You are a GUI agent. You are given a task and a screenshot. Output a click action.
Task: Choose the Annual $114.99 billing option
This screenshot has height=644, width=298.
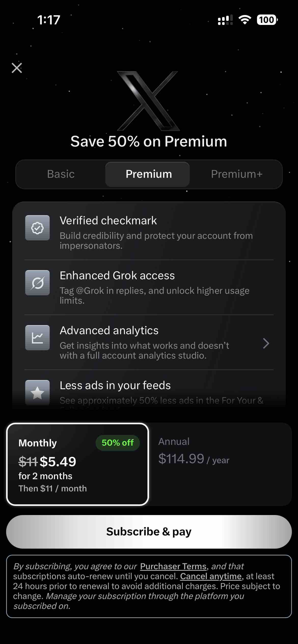[x=220, y=464]
